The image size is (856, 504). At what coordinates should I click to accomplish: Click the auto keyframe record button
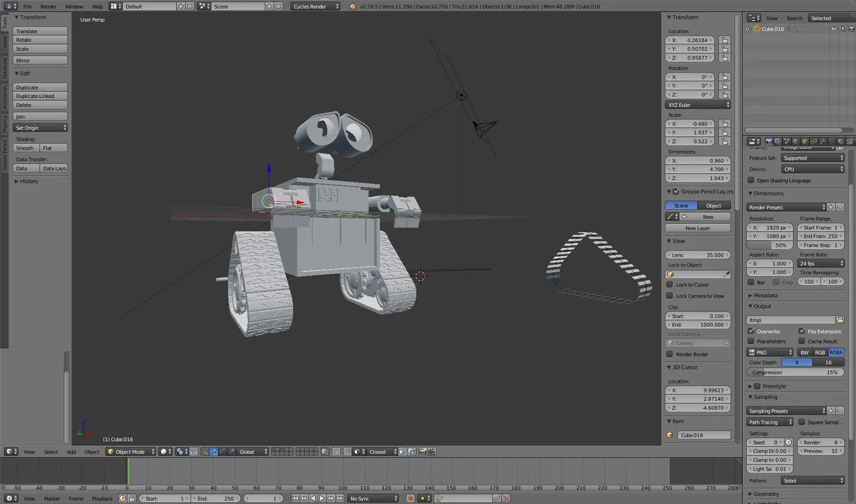click(x=411, y=498)
